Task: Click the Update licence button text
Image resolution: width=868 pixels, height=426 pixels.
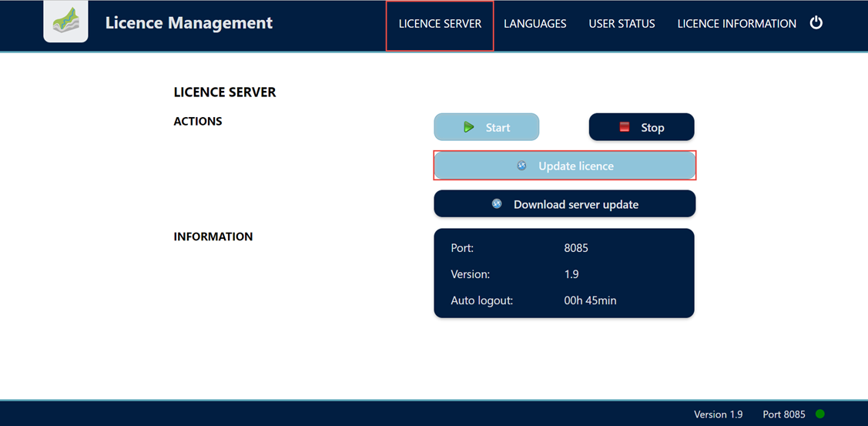Action: 576,166
